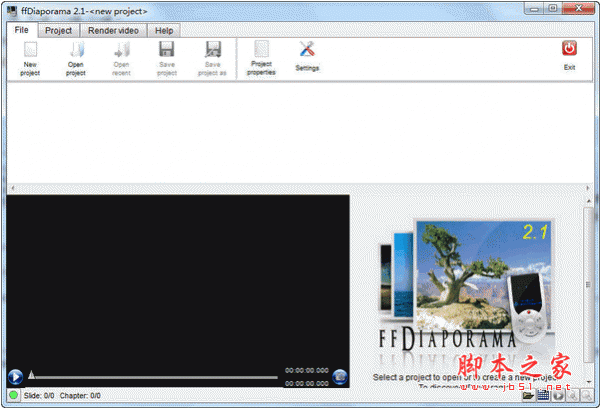Click the Open recent icon
The height and width of the screenshot is (408, 600).
click(121, 50)
